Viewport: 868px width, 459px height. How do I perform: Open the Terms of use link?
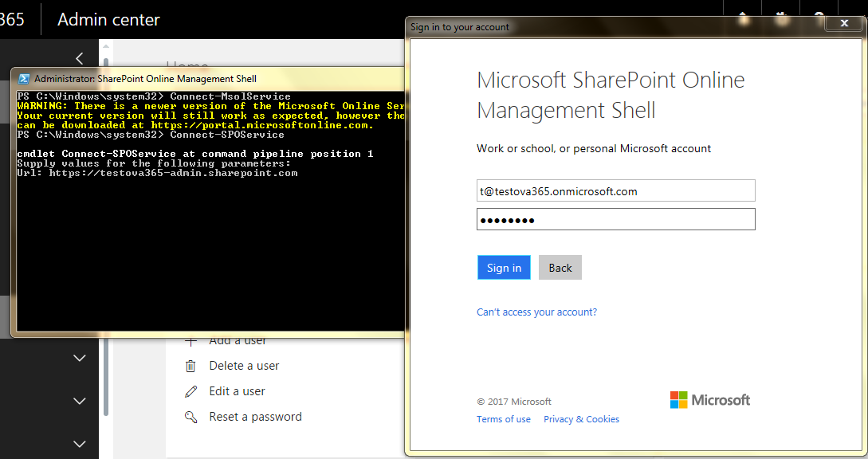tap(504, 419)
